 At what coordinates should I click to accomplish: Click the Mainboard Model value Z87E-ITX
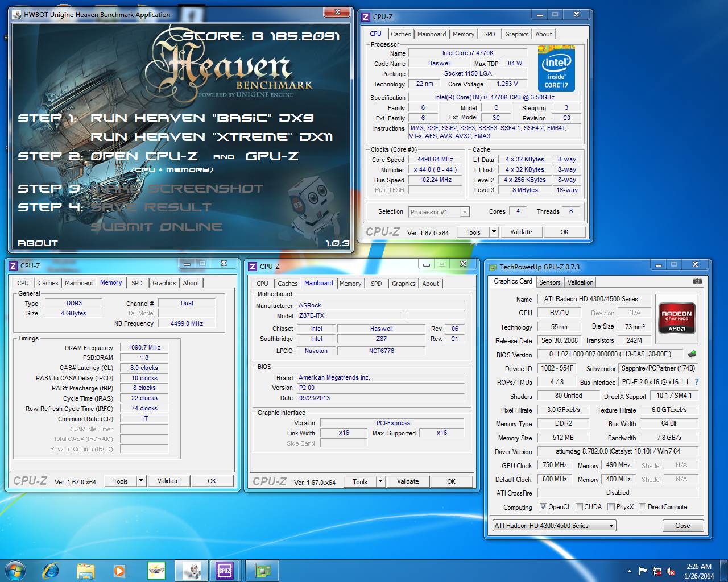pos(350,315)
